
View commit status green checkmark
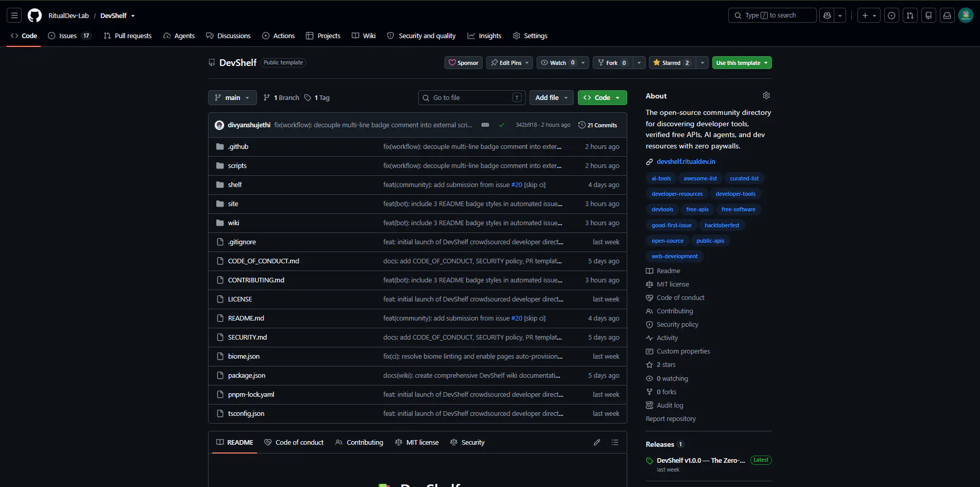tap(502, 125)
